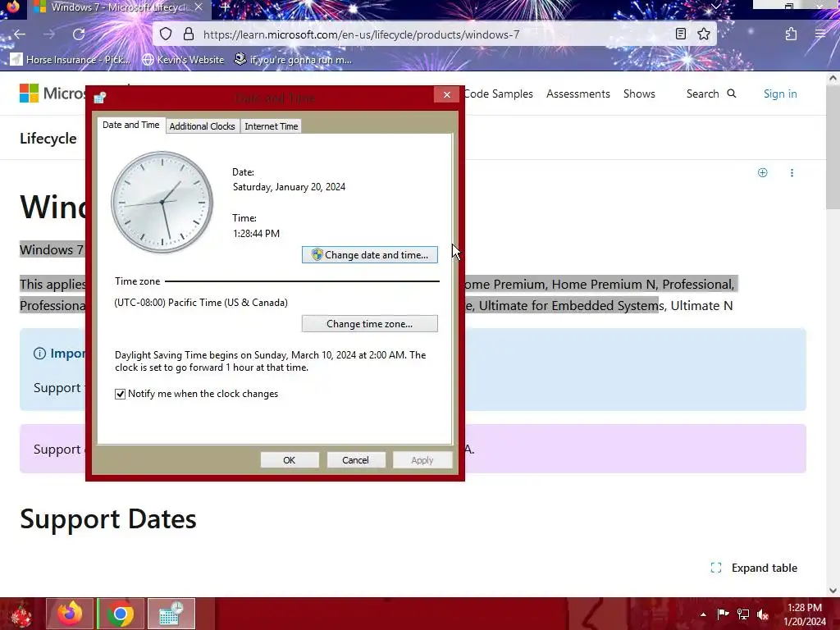Click the tracking protection shield icon

166,34
